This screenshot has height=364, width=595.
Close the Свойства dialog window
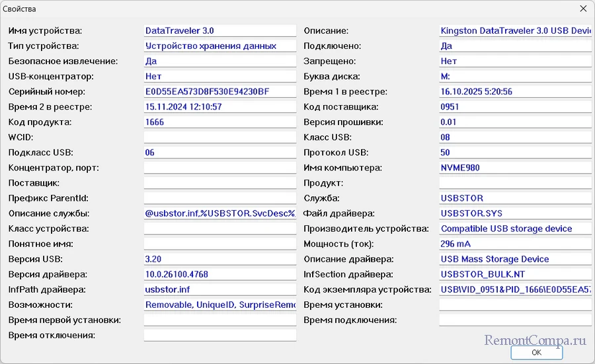[x=582, y=9]
